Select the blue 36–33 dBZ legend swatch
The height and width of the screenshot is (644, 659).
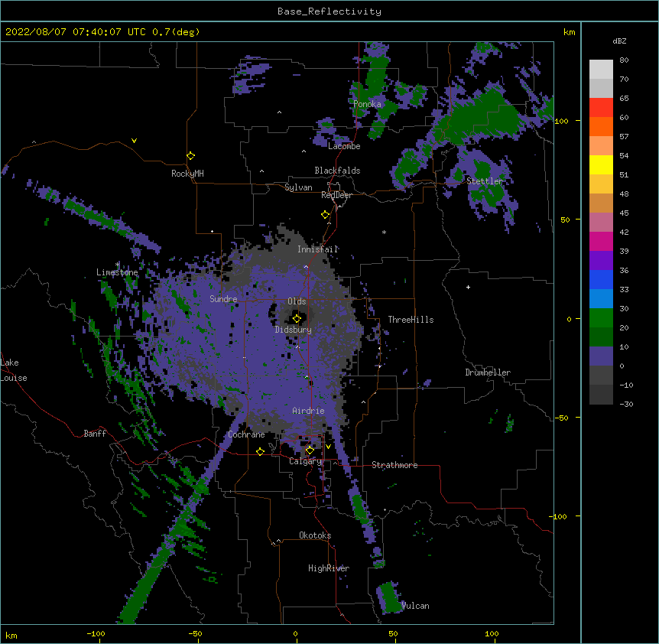point(601,280)
